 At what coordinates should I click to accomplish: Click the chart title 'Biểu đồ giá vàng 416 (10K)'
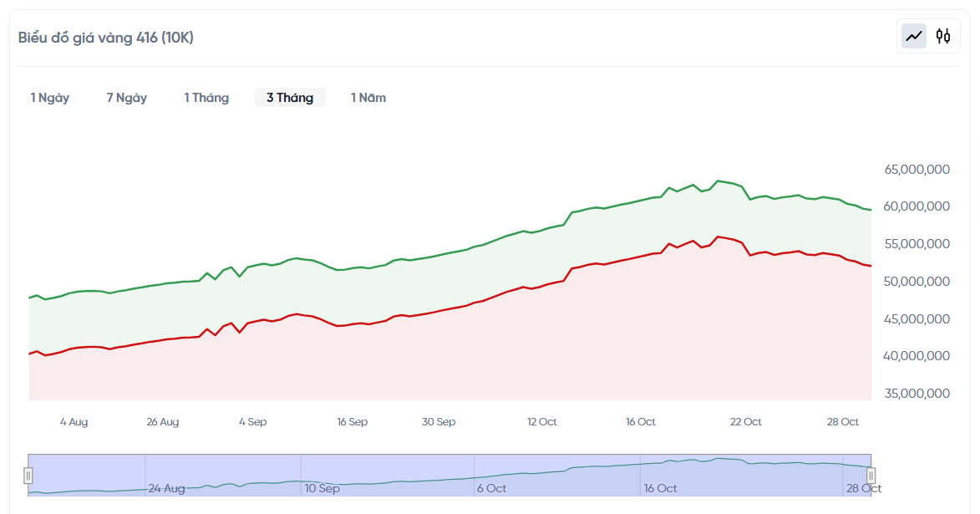click(106, 38)
